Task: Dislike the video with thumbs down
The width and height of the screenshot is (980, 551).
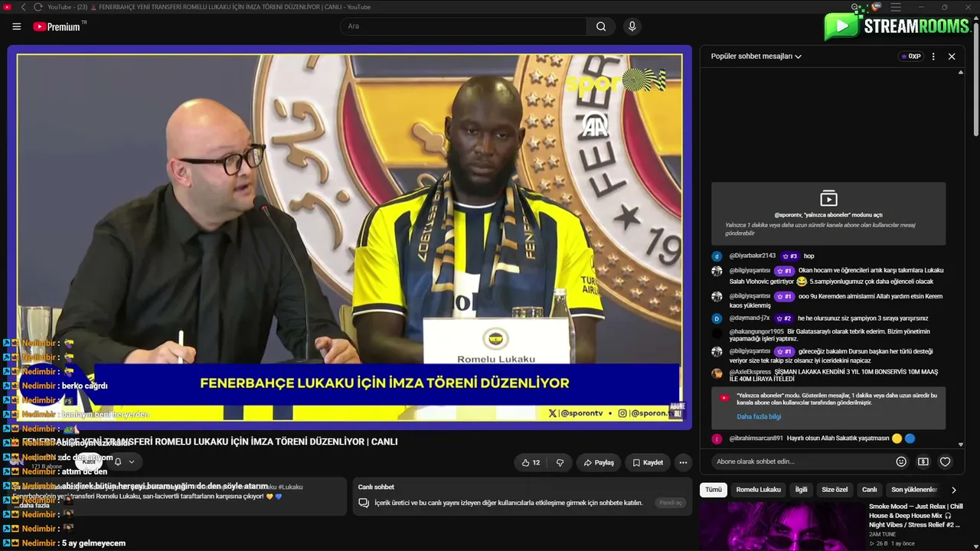Action: [x=560, y=462]
